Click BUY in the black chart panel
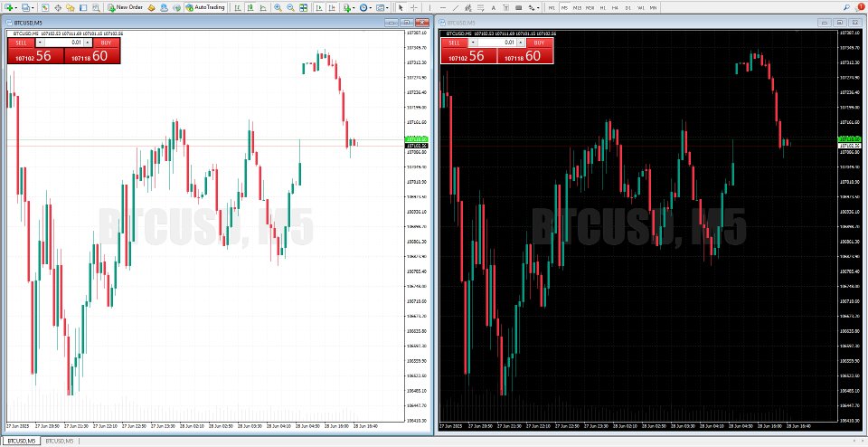Viewport: 868px width, 447px height. pos(540,43)
